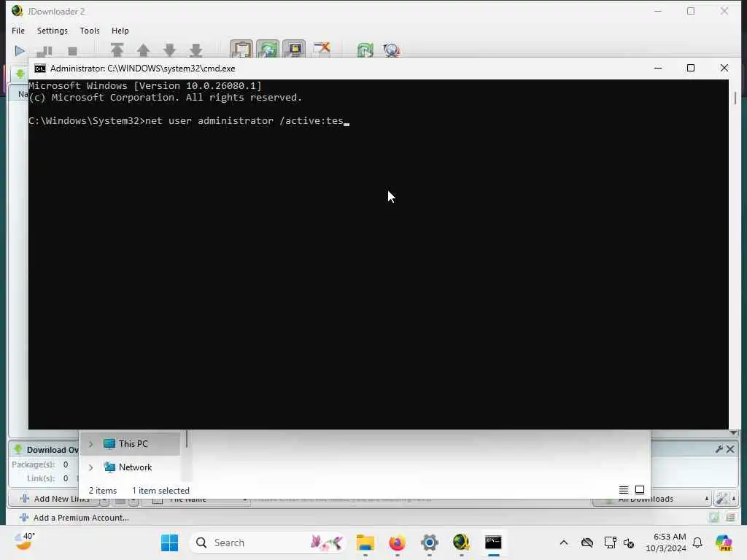Open Windows Start menu

click(x=169, y=542)
